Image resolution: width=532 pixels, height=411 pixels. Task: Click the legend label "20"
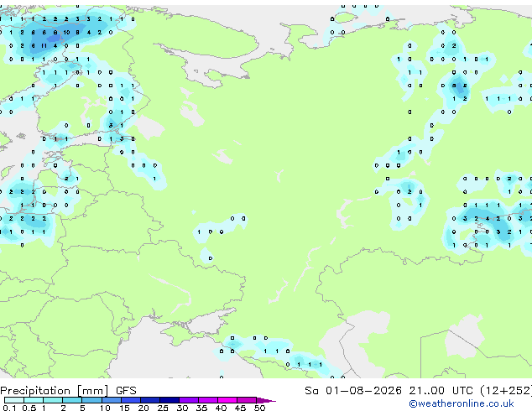[143, 408]
